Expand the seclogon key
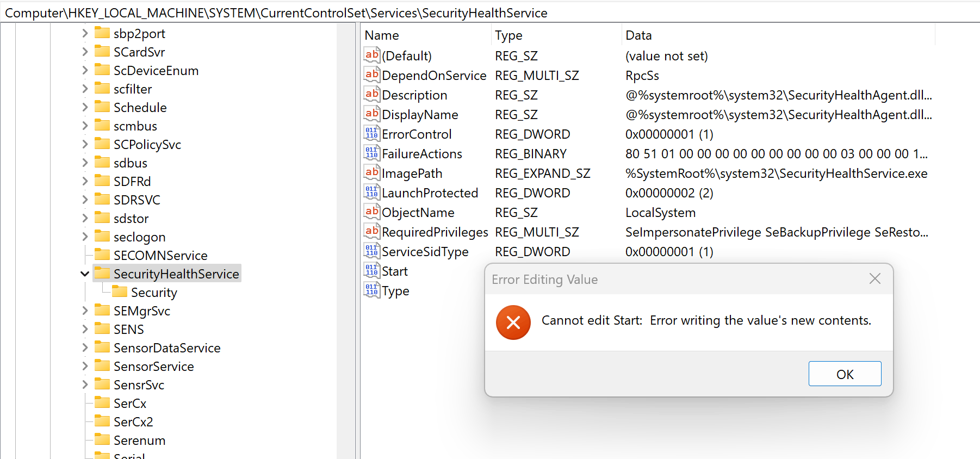 point(85,237)
